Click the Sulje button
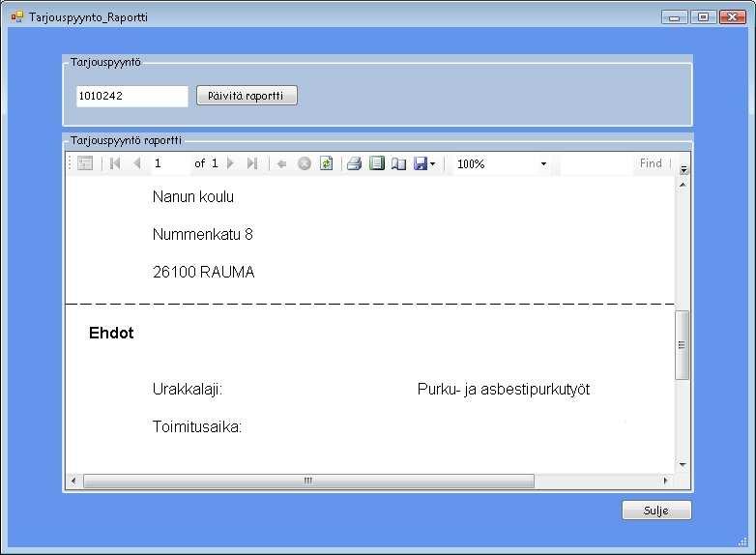 656,511
